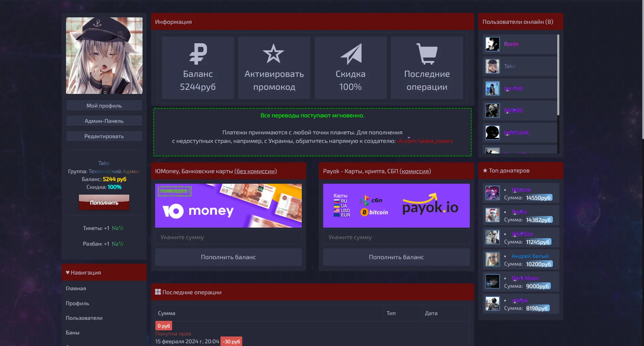Click WolfSon's wolf avatar
644x346 pixels.
point(492,237)
